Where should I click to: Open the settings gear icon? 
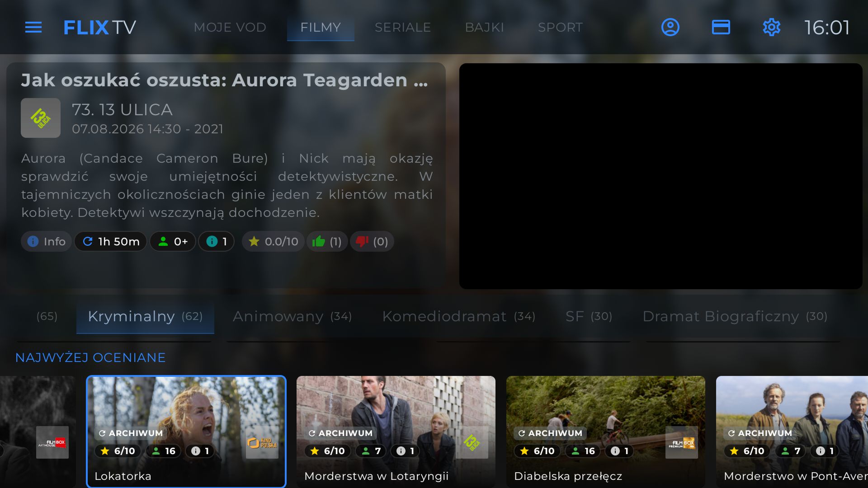coord(771,28)
